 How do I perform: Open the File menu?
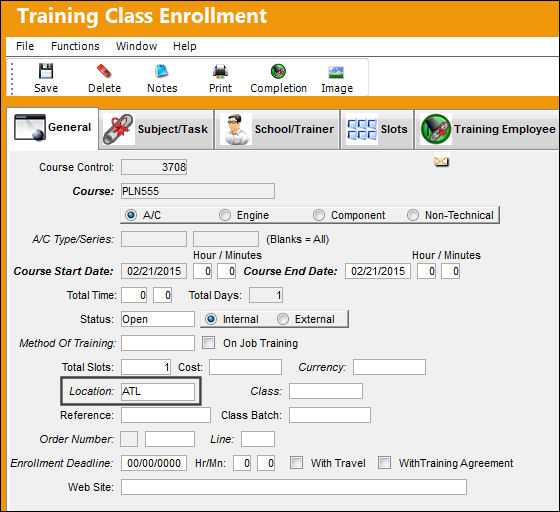25,46
